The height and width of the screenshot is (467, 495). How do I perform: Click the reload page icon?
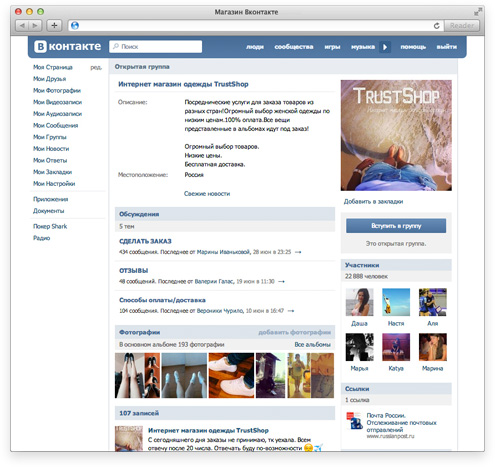(x=436, y=26)
